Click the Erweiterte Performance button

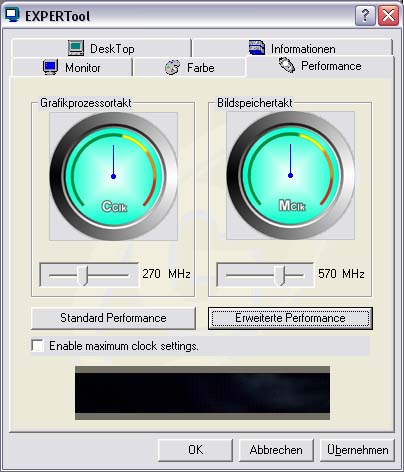coord(290,318)
